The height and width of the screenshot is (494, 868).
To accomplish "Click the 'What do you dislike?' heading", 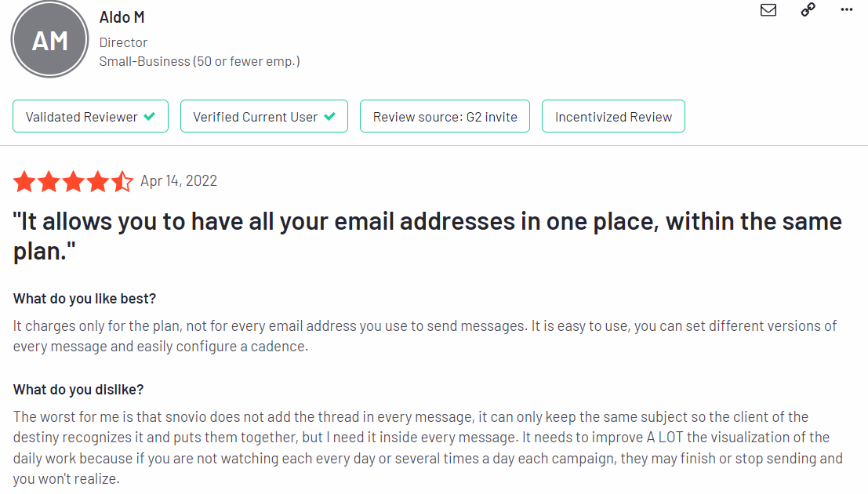I will pos(78,390).
